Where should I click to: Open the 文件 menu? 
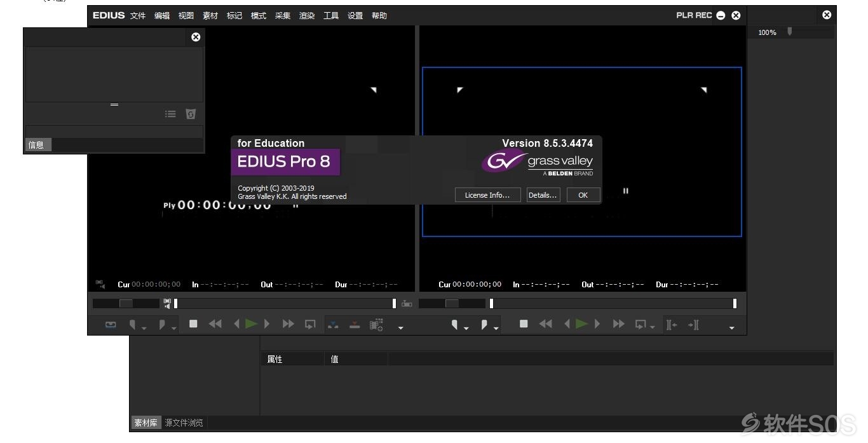(138, 16)
